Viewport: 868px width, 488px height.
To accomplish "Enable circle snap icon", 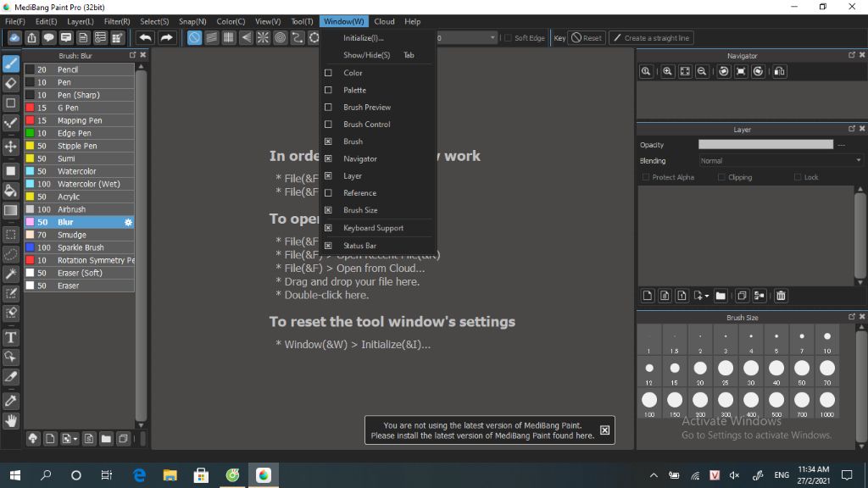I will point(280,37).
